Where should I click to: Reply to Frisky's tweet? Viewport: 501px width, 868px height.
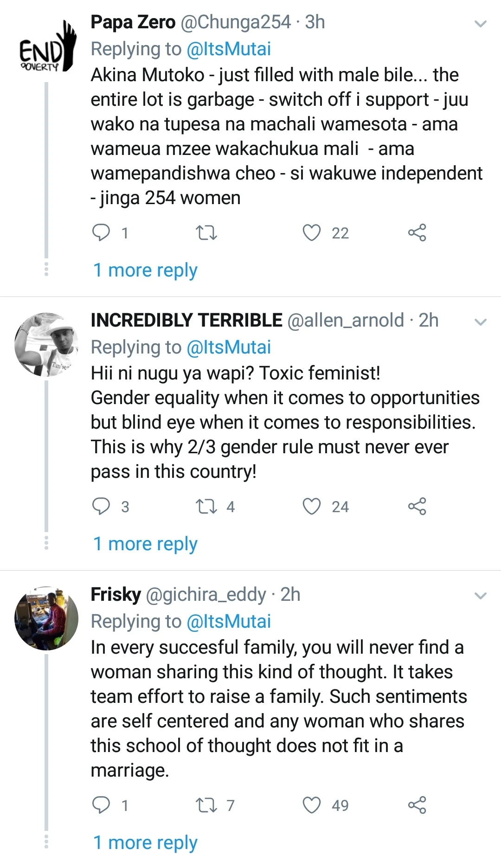point(101,805)
